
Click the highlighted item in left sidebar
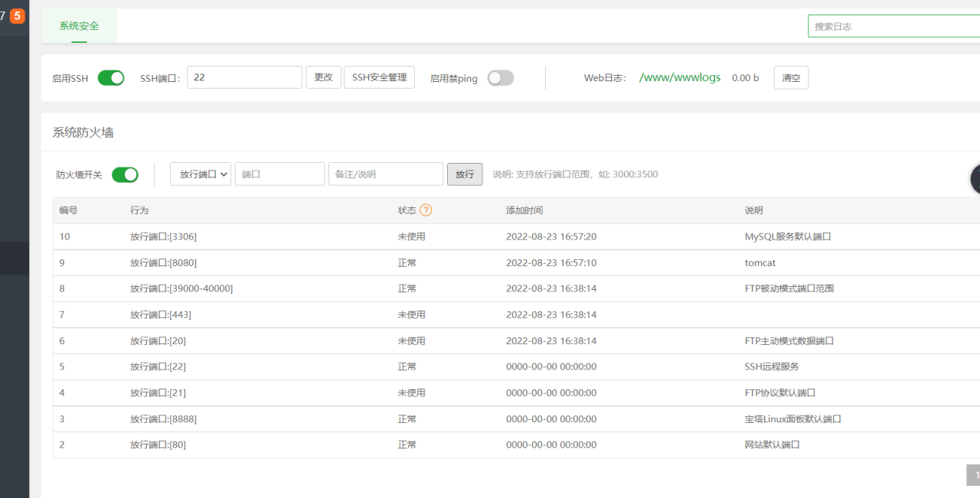(15, 259)
